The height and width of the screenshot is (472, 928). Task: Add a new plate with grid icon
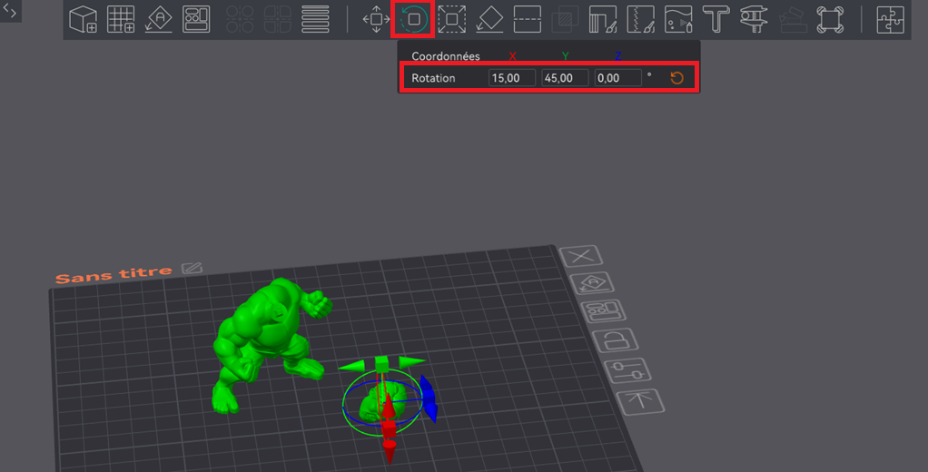tap(121, 20)
